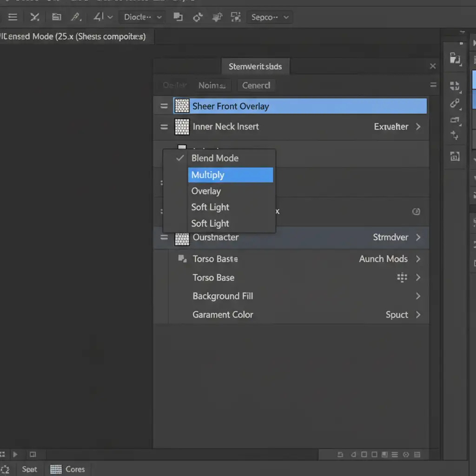Screen dimensions: 476x476
Task: Toggle the circular icon on right of row
Action: [416, 212]
